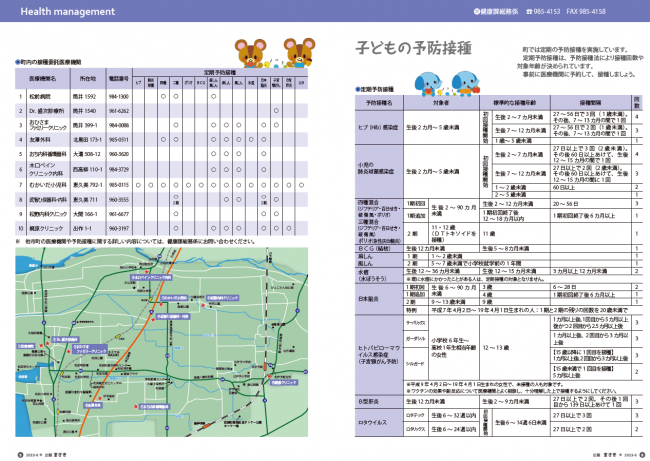Select clinic name "むかいだ小児科"
The width and height of the screenshot is (650, 461).
pyautogui.click(x=48, y=185)
